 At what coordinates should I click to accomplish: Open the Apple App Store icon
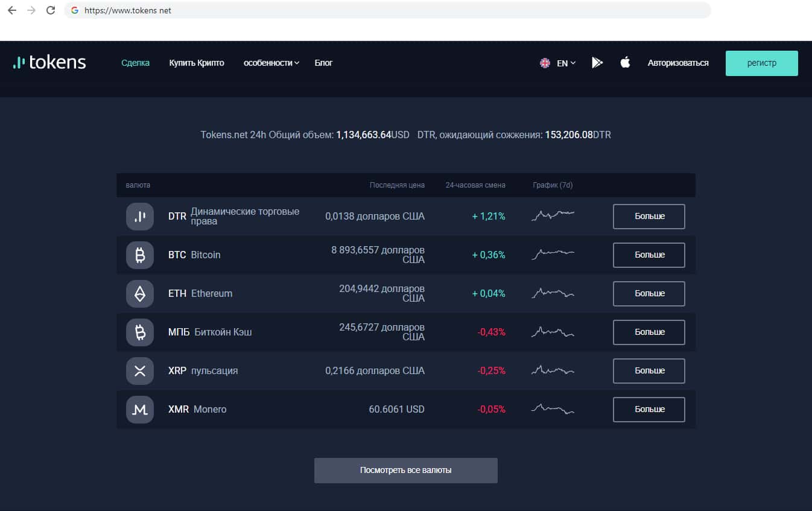[625, 62]
